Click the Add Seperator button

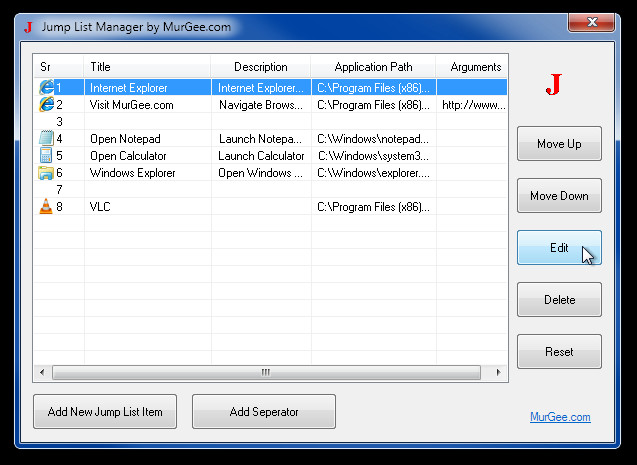click(264, 411)
